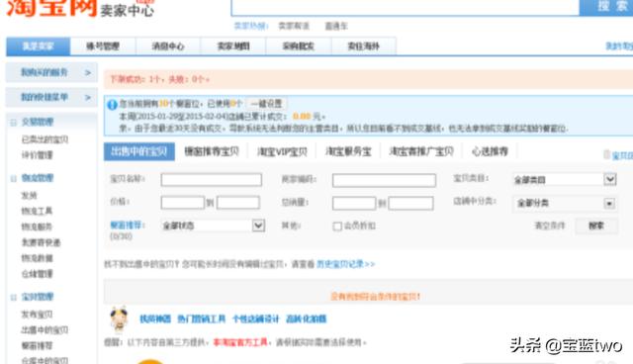Click the minimum 价格 input field
The height and width of the screenshot is (364, 633).
182,203
